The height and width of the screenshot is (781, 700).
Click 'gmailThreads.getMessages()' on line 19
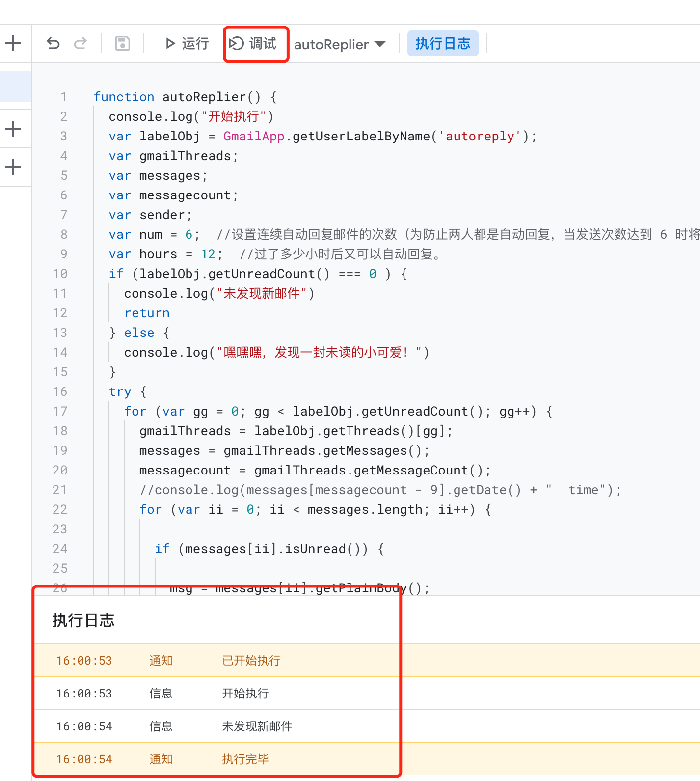(x=323, y=450)
